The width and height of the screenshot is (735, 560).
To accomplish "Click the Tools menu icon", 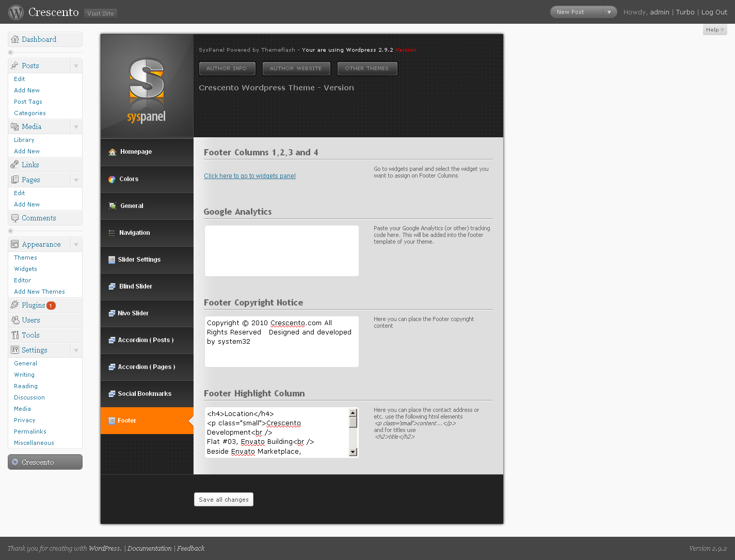I will [x=15, y=335].
